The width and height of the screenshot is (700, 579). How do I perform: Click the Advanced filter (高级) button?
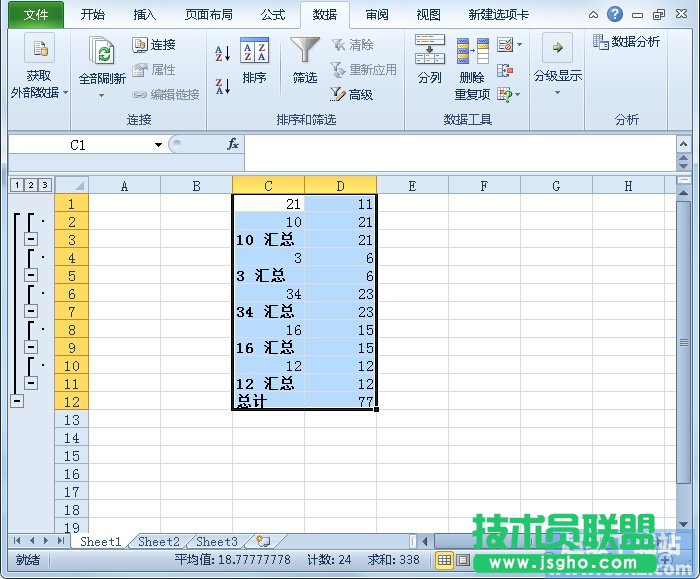352,95
